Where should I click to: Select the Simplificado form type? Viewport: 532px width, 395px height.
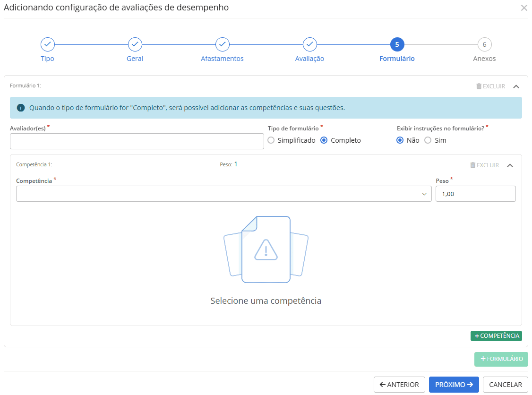(271, 140)
